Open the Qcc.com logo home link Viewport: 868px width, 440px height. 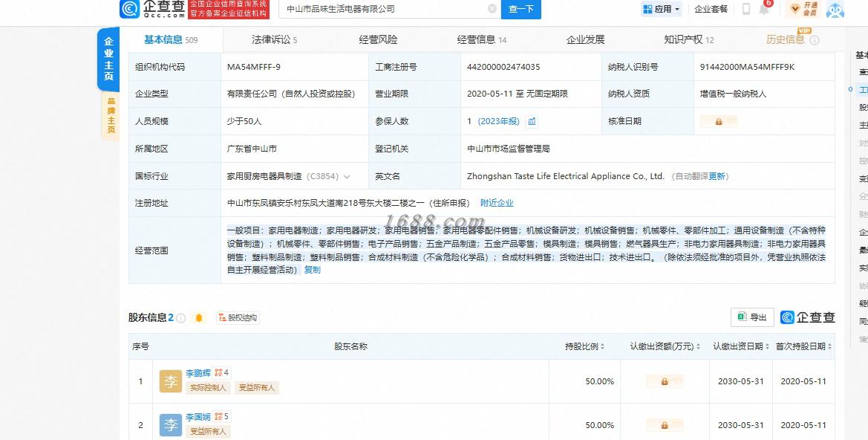pos(152,9)
